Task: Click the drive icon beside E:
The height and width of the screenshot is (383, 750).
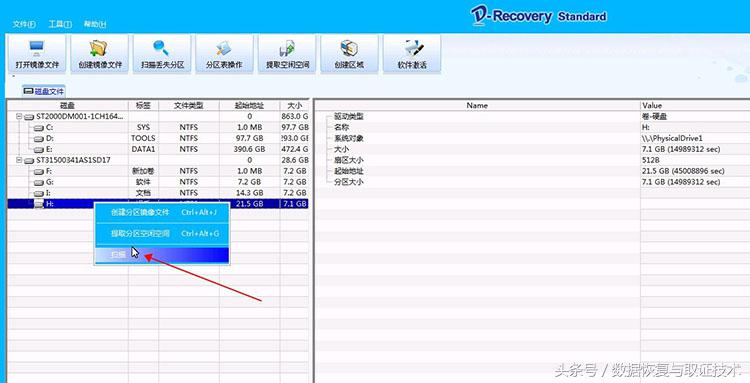Action: point(39,150)
